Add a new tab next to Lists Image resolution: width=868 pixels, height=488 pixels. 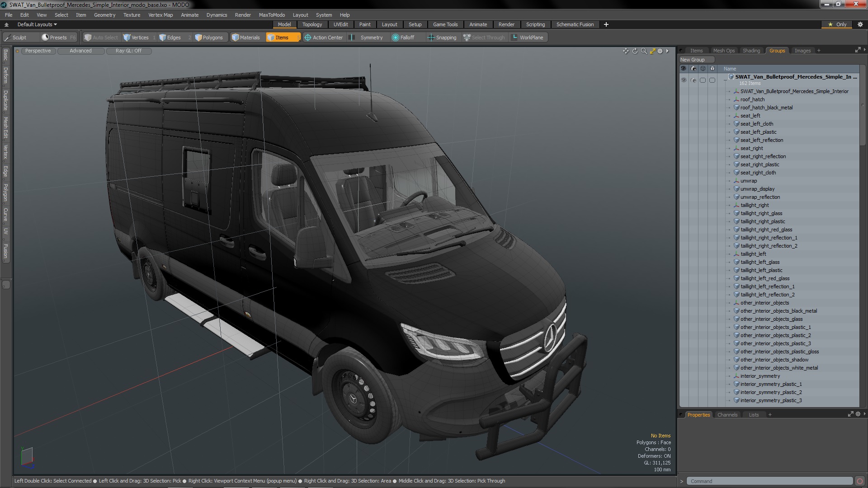(x=769, y=415)
